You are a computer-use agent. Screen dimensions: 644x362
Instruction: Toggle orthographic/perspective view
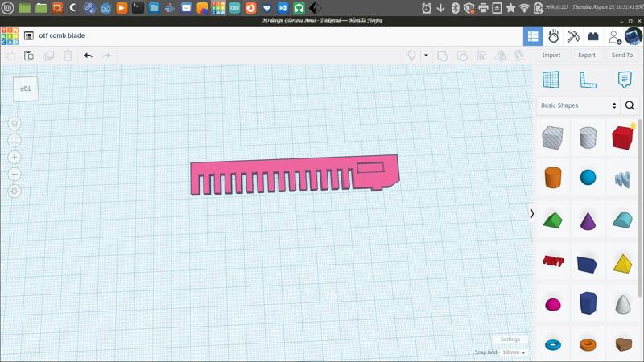tap(14, 191)
